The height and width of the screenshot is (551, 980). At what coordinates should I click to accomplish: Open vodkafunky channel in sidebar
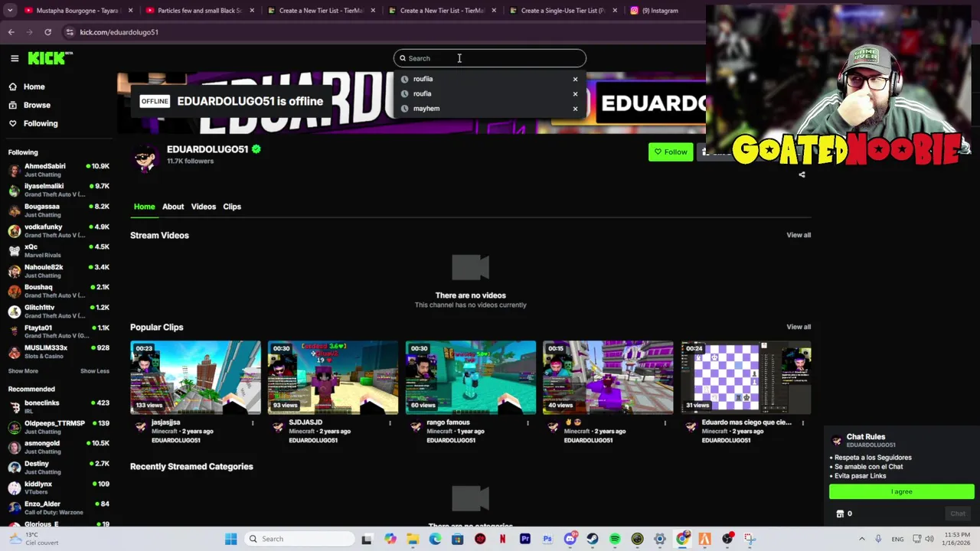(58, 230)
